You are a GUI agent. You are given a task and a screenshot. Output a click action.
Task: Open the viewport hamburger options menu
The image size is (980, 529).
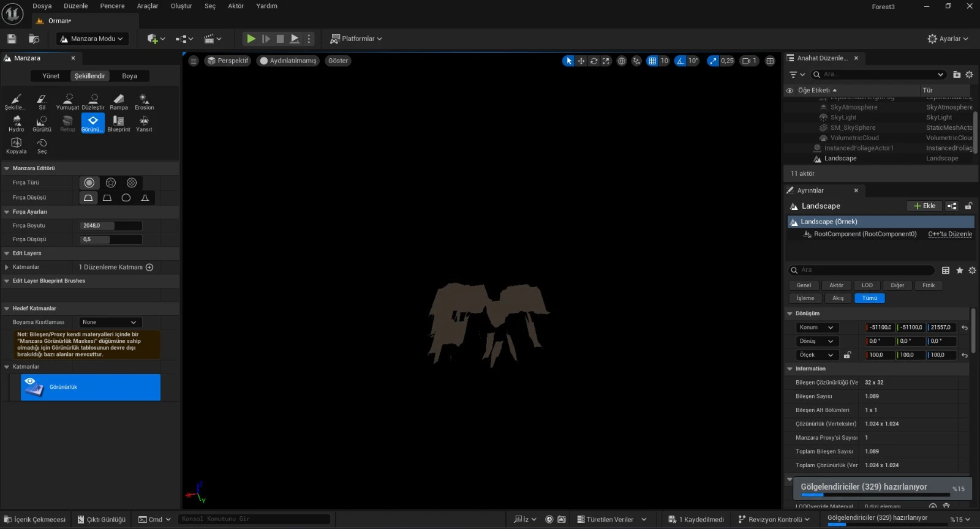[x=194, y=61]
